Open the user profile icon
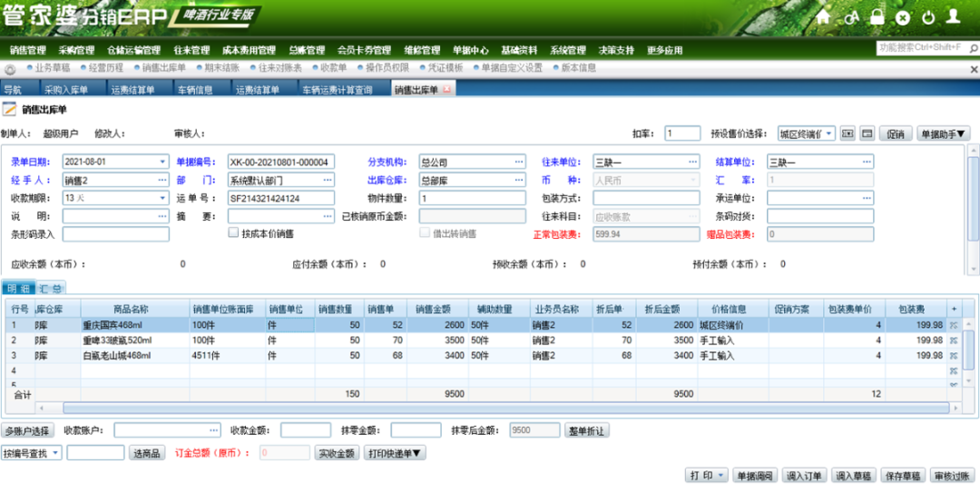This screenshot has width=980, height=484. click(x=953, y=16)
